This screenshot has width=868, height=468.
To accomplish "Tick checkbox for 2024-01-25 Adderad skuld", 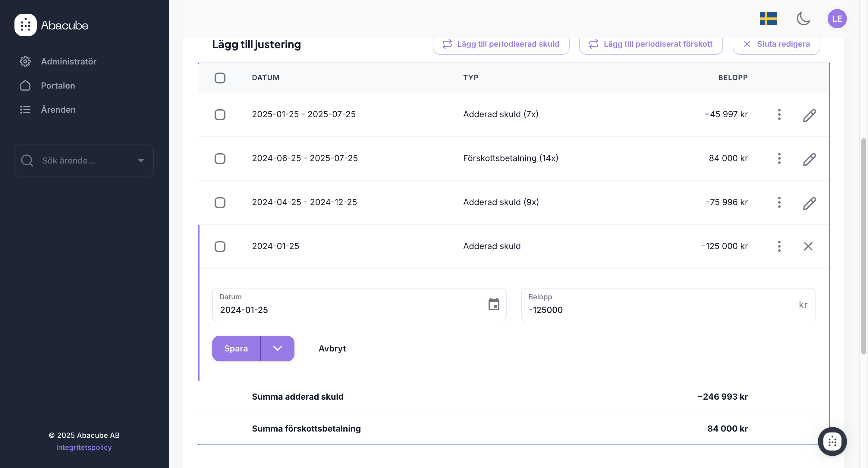I will [220, 246].
